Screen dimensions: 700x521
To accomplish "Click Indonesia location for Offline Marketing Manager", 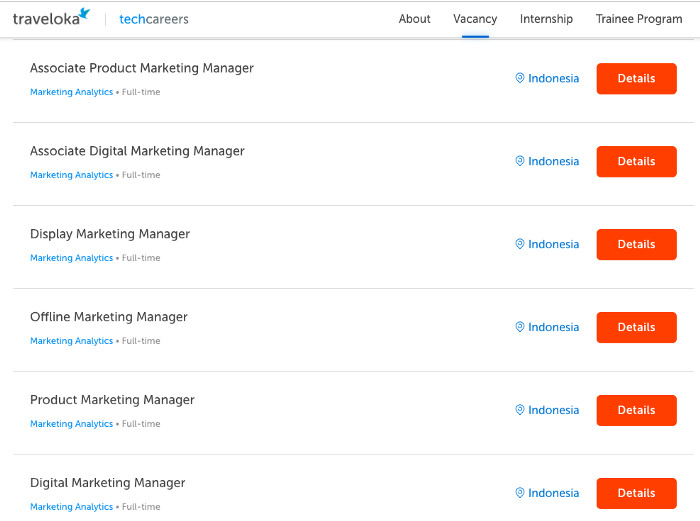I will [x=554, y=327].
